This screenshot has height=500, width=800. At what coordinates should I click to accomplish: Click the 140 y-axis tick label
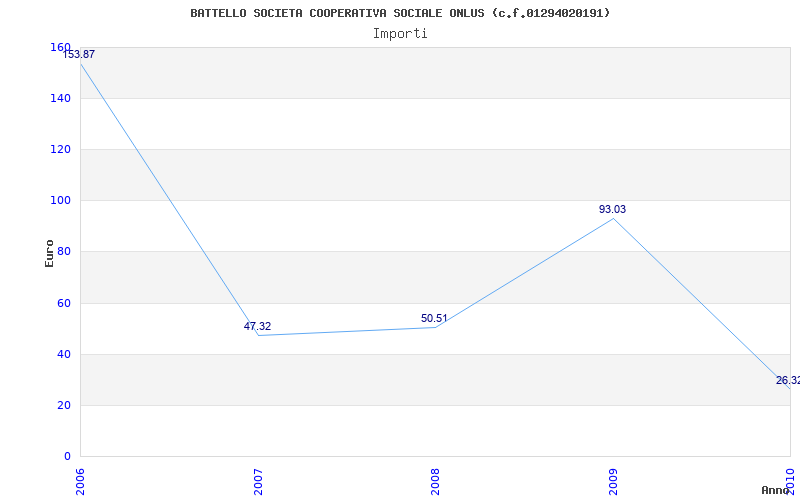point(60,98)
